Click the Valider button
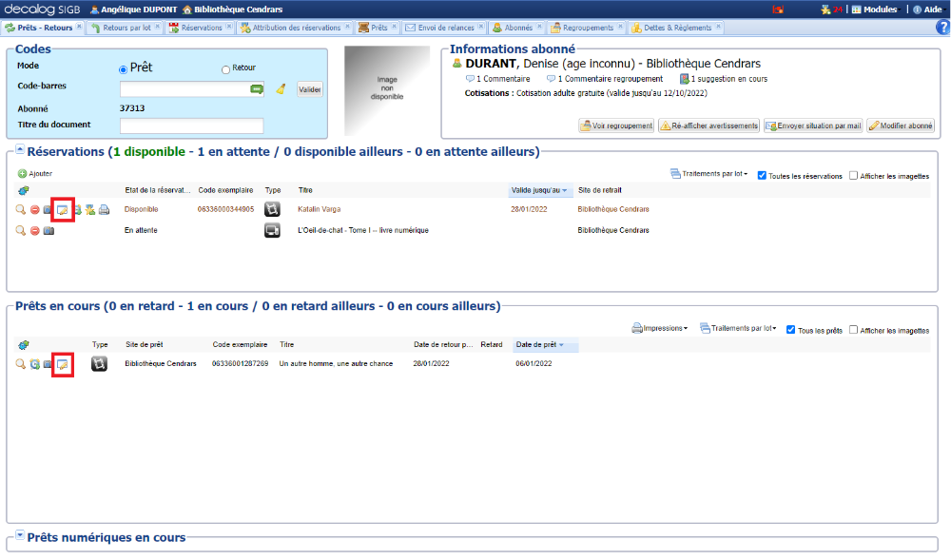Screen dimensions: 951x560 tap(309, 88)
